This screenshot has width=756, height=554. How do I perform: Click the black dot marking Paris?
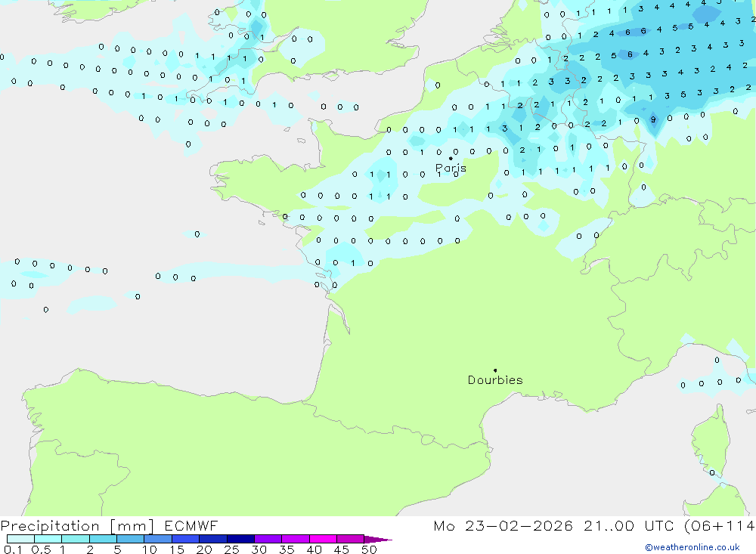coord(451,158)
